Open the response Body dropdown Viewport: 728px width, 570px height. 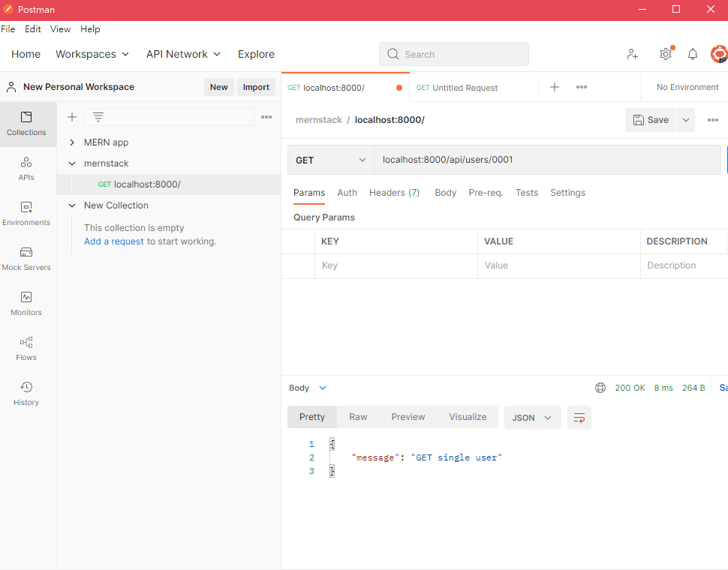coord(308,388)
